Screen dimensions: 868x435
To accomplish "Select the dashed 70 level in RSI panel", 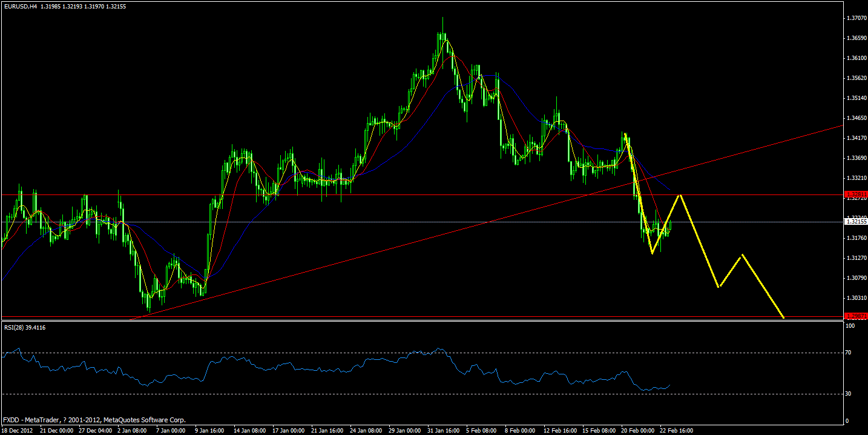I will (424, 352).
